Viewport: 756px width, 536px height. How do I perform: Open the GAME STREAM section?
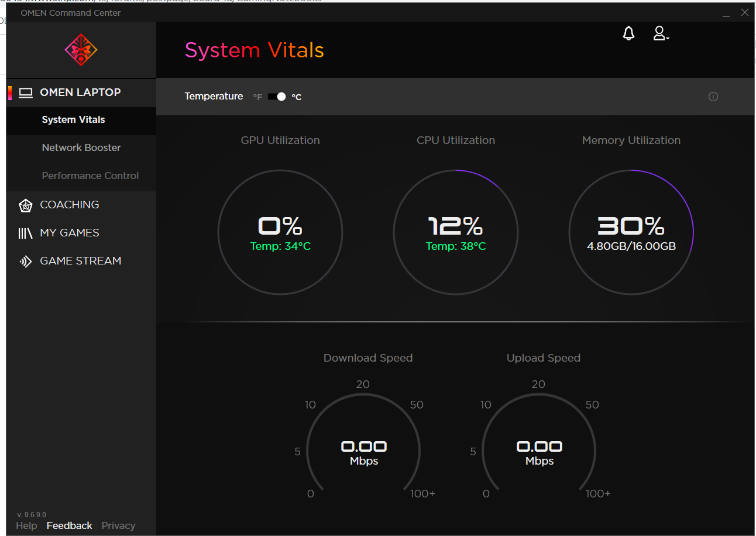click(x=81, y=261)
